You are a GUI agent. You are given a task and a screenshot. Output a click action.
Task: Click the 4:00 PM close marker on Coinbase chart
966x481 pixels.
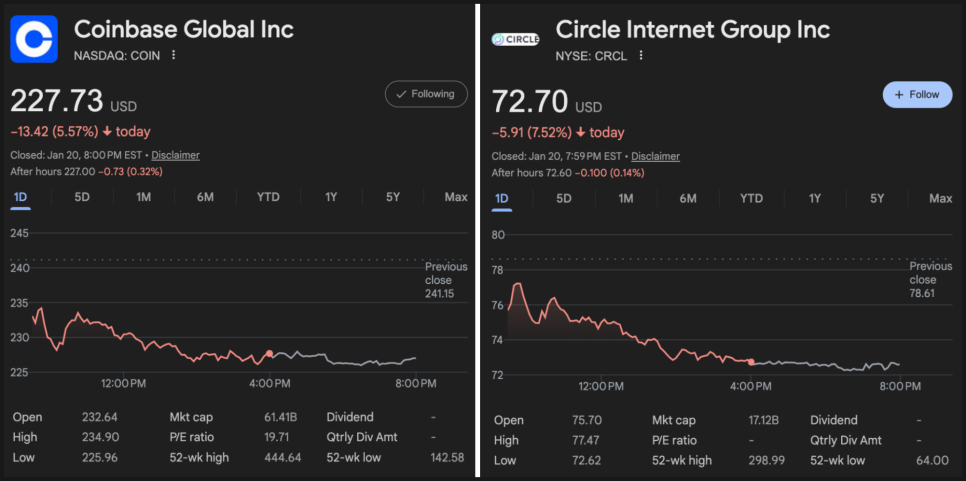pyautogui.click(x=269, y=354)
